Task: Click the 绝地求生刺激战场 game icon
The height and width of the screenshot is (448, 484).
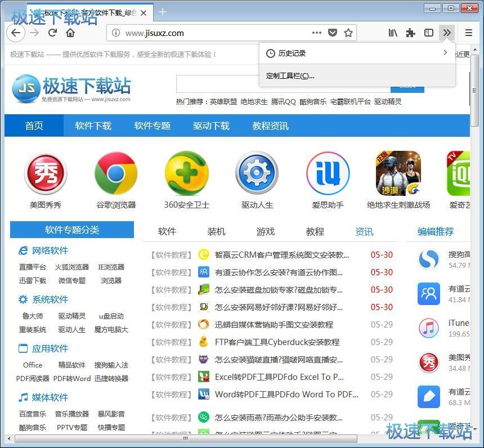Action: [x=398, y=173]
